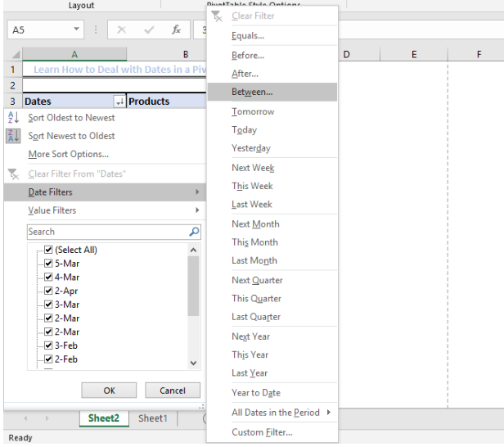
Task: Click the formula bar cancel X icon
Action: [121, 30]
